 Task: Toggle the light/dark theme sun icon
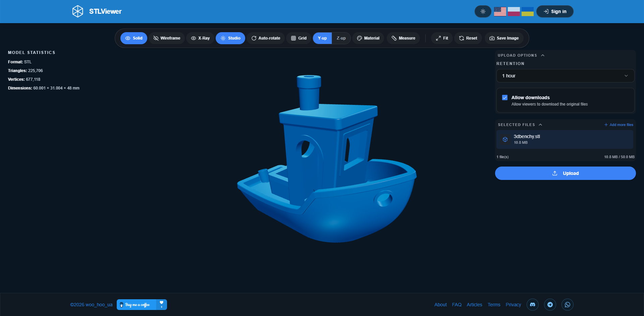click(483, 11)
